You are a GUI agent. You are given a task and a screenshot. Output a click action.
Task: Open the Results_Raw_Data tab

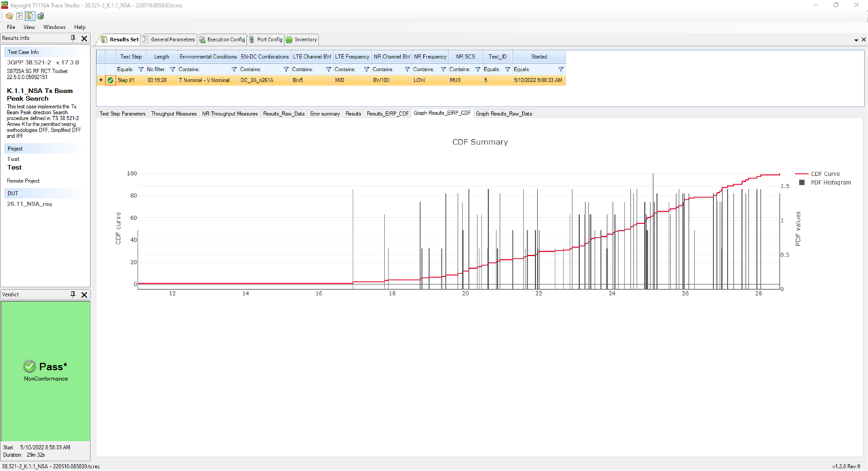283,113
